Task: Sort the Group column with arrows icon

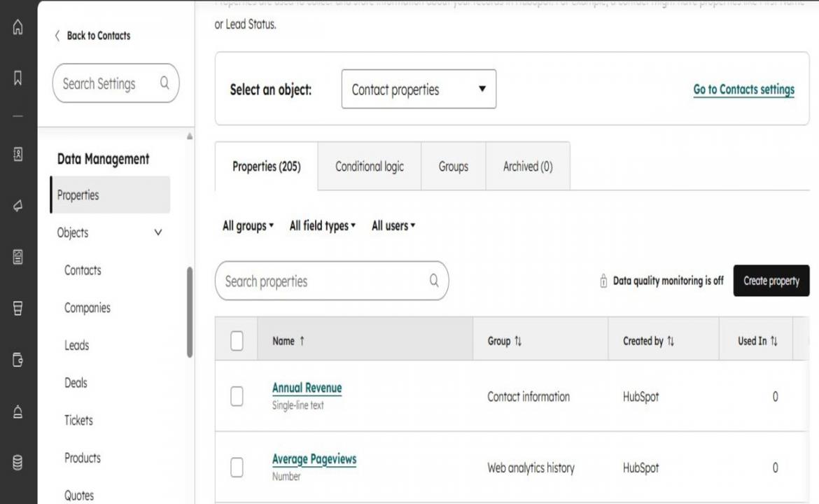Action: point(517,340)
